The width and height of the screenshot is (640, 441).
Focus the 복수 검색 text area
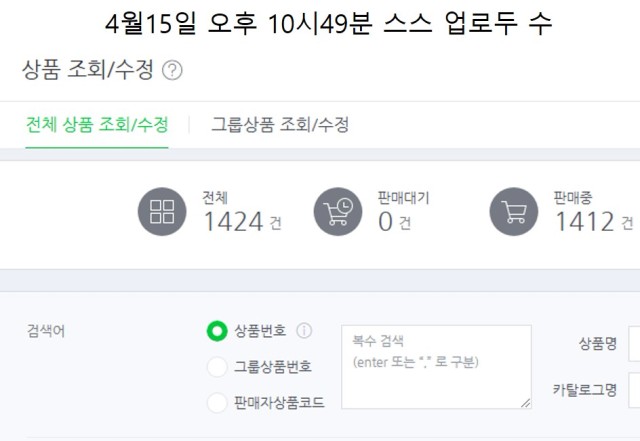[x=436, y=367]
